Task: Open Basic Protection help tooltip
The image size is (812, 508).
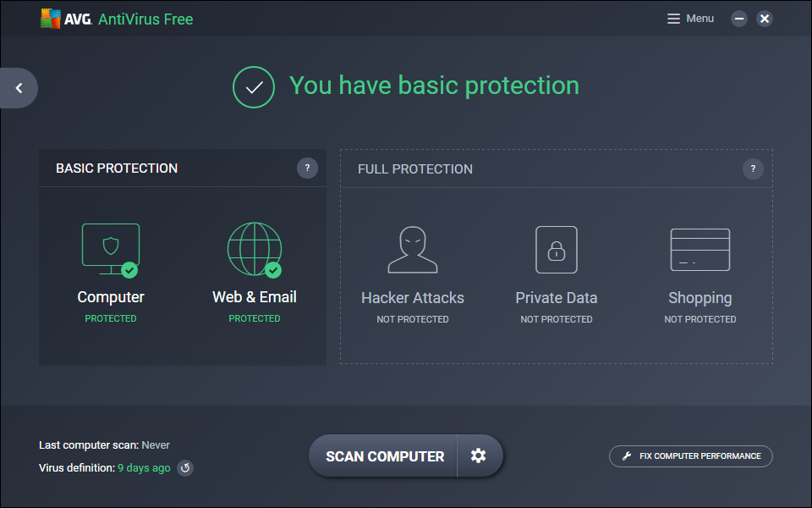Action: [x=307, y=168]
